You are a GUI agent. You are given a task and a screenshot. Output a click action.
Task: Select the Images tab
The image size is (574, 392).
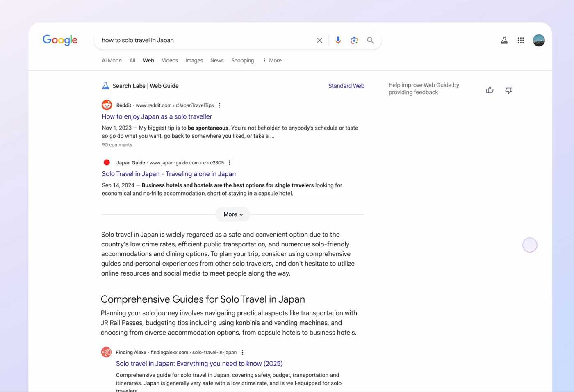194,60
